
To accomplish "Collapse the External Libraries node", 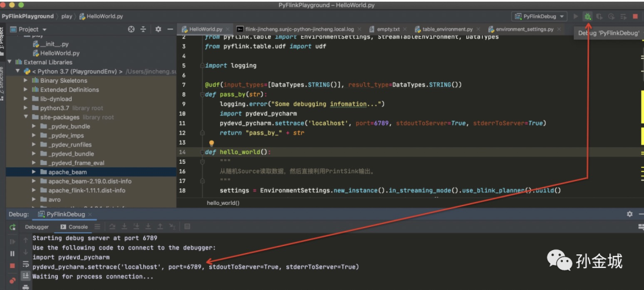I will 9,62.
